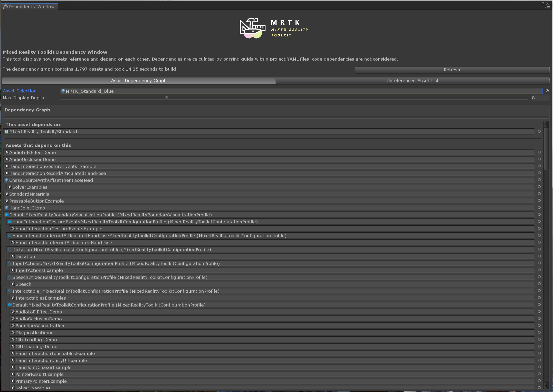
Task: Click the scene icon beside Dictation
Action: [x=13, y=256]
